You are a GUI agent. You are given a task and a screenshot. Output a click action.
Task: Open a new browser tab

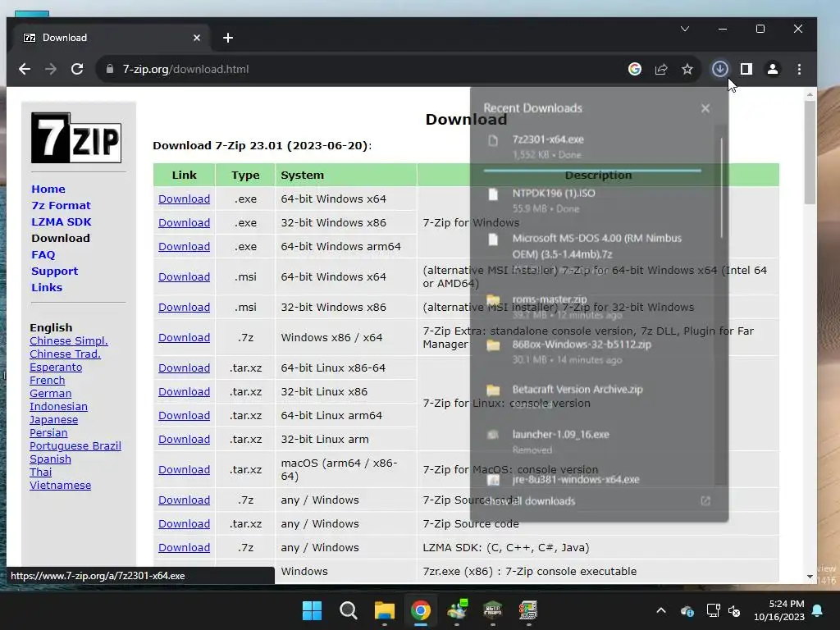[x=228, y=38]
